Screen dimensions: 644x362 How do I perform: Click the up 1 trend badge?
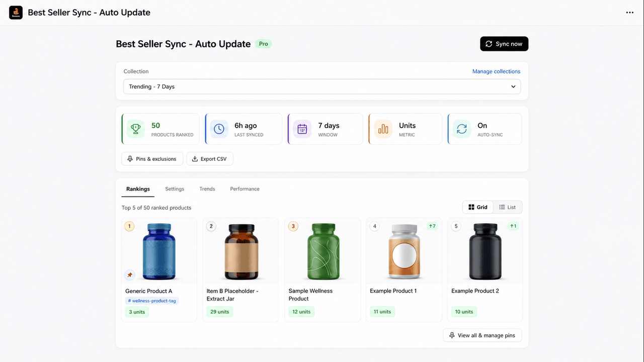coord(513,226)
